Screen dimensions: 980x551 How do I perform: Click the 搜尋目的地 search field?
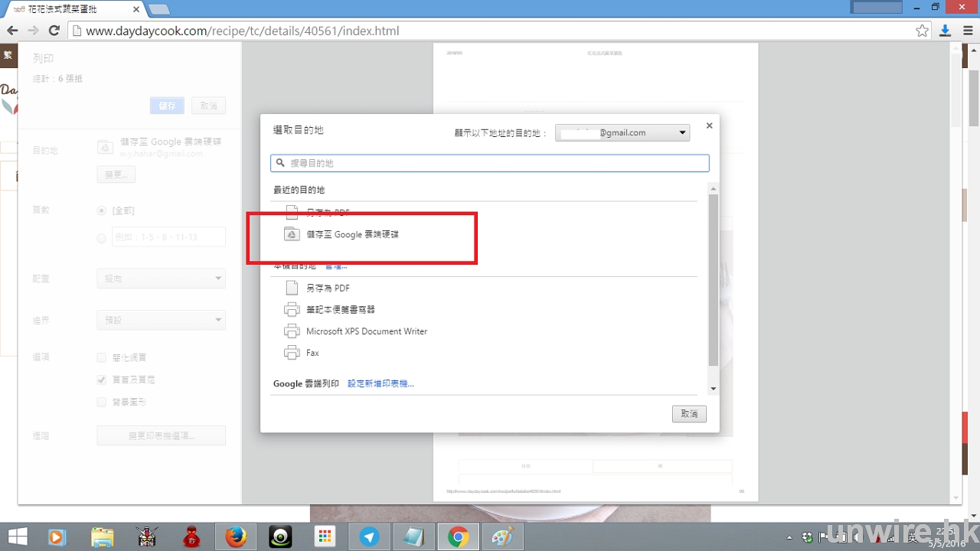[490, 163]
